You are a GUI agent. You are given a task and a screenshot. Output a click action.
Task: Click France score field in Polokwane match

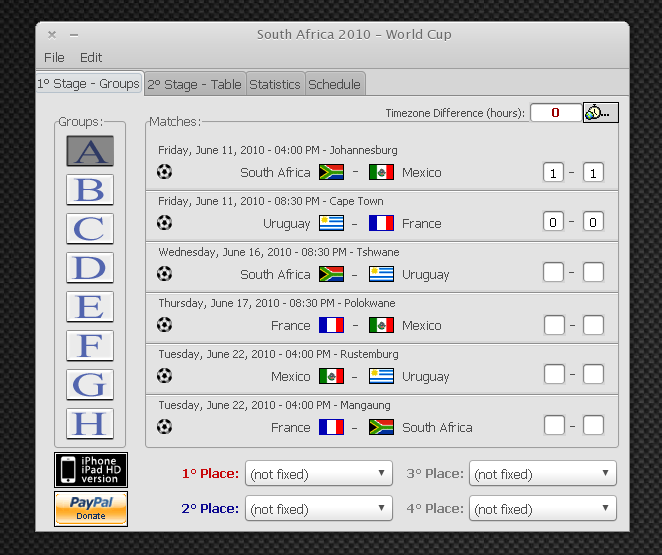click(554, 325)
